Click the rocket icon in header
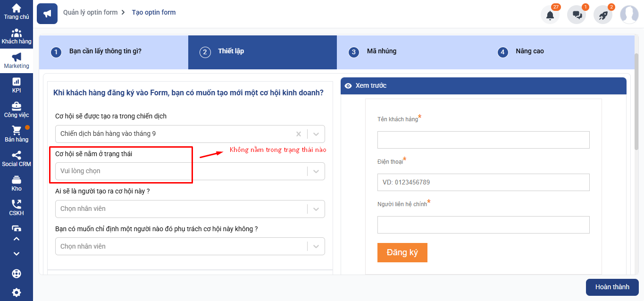 point(603,15)
